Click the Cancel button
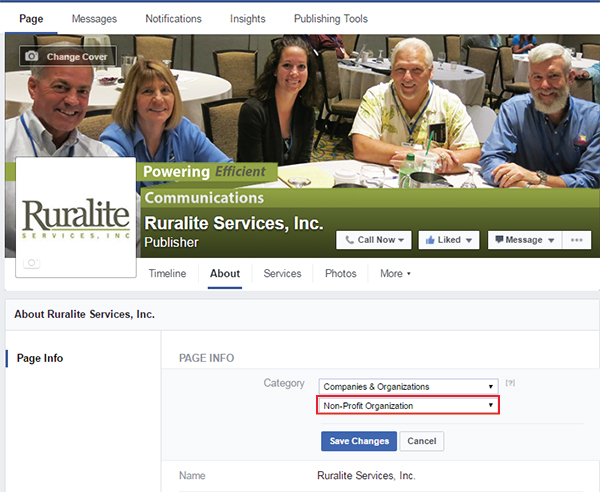Viewport: 600px width, 492px height. (421, 441)
